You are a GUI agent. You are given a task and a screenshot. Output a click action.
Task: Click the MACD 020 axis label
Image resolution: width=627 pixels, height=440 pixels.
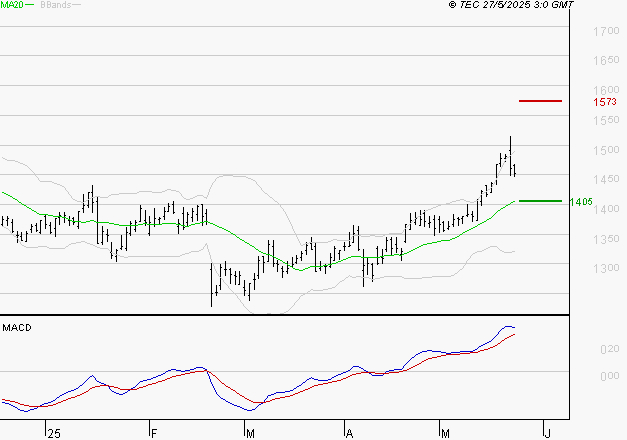pyautogui.click(x=610, y=349)
